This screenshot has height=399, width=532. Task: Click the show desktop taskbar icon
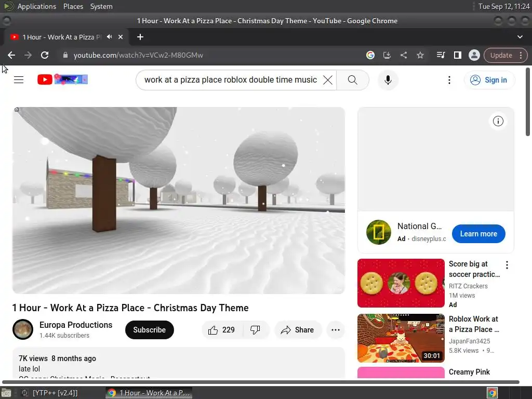(6, 393)
